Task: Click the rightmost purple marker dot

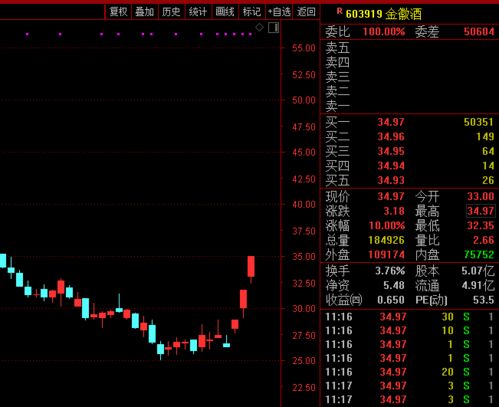Action: click(x=250, y=34)
